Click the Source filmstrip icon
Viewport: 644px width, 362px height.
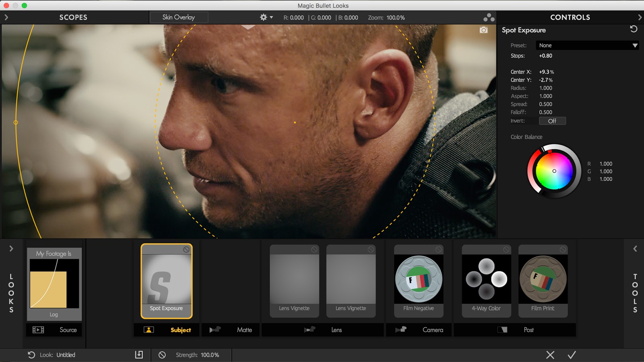(38, 330)
